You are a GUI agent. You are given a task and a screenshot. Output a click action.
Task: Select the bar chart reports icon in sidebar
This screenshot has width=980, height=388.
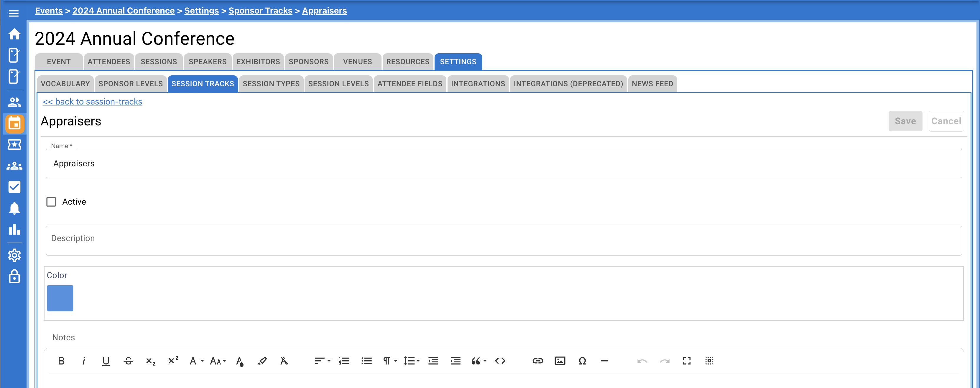click(x=14, y=230)
